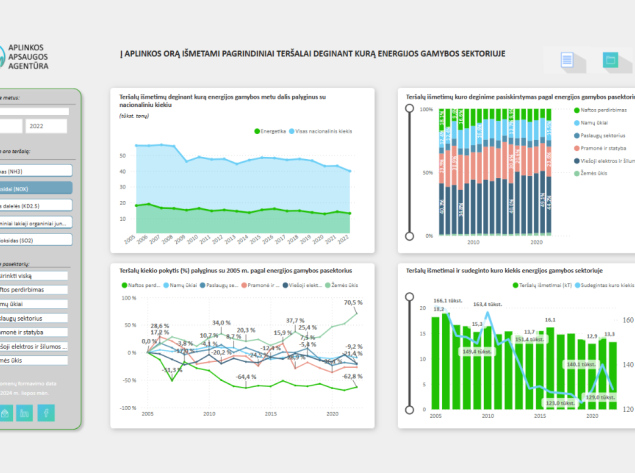Open the document report icon in header
The image size is (635, 473).
[567, 60]
